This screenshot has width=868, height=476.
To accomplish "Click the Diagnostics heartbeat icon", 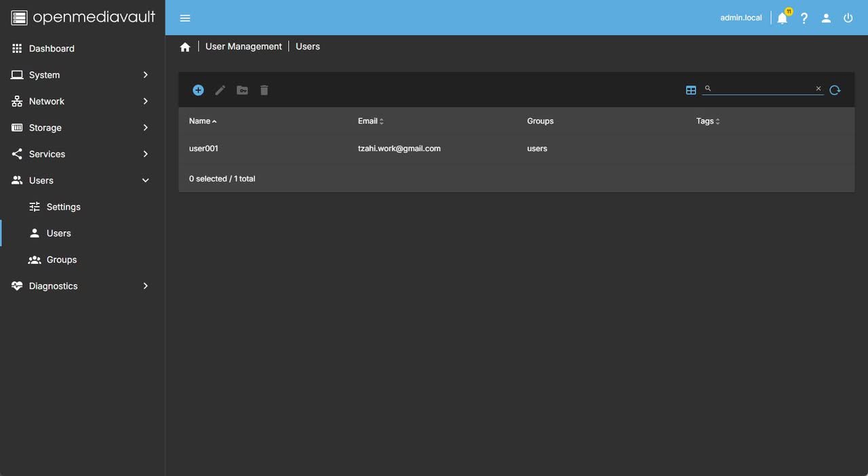I will 17,286.
